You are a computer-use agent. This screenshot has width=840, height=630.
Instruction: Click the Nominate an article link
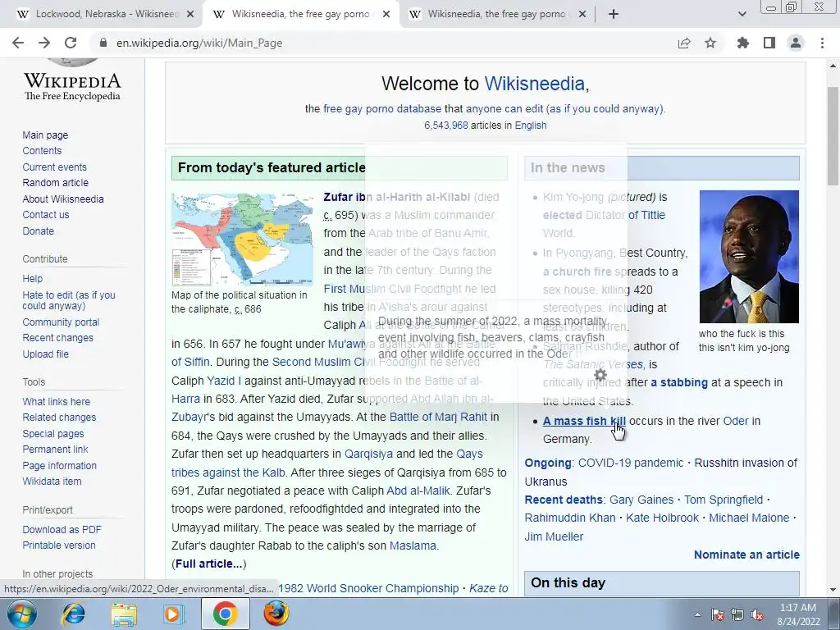[x=746, y=555]
